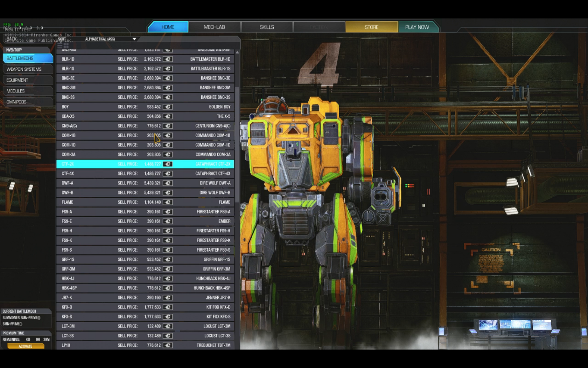Click the sell icon for FS9-H
This screenshot has height=368, width=588.
pyautogui.click(x=168, y=231)
